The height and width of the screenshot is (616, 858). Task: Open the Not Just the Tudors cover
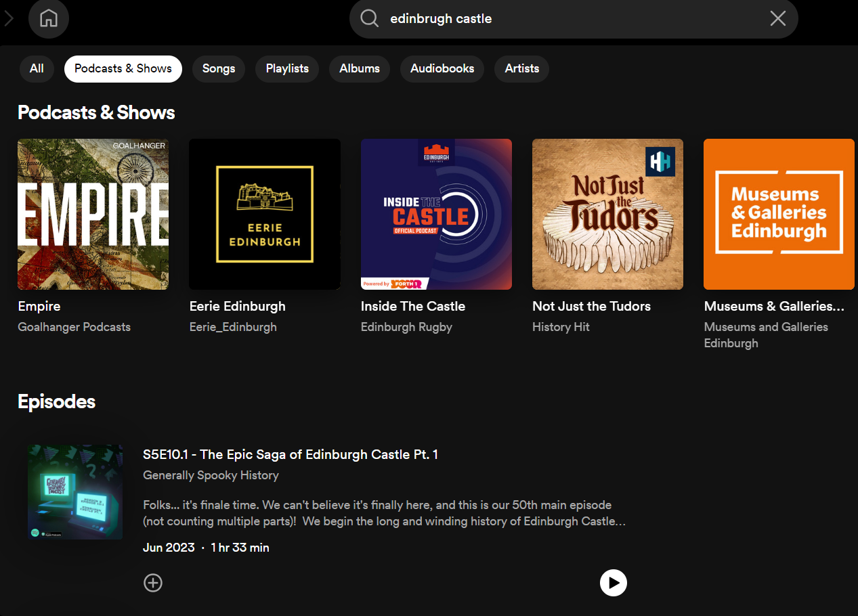point(607,214)
